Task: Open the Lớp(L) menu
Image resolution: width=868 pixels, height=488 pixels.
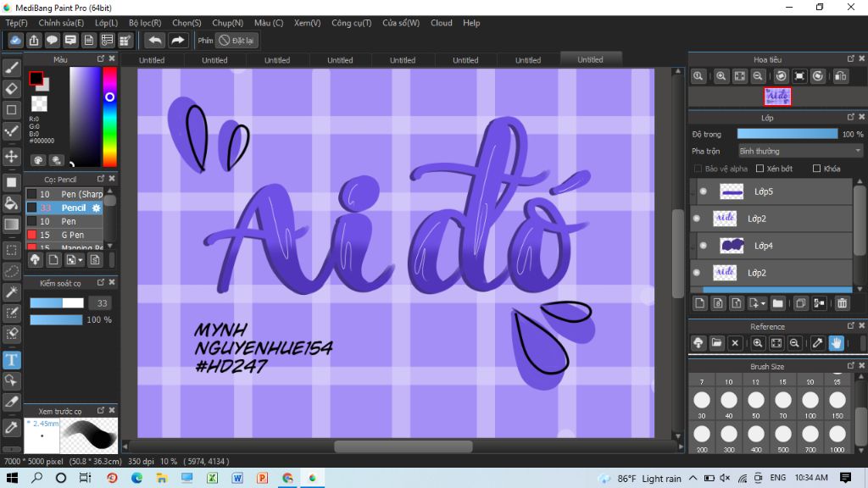Action: point(106,23)
